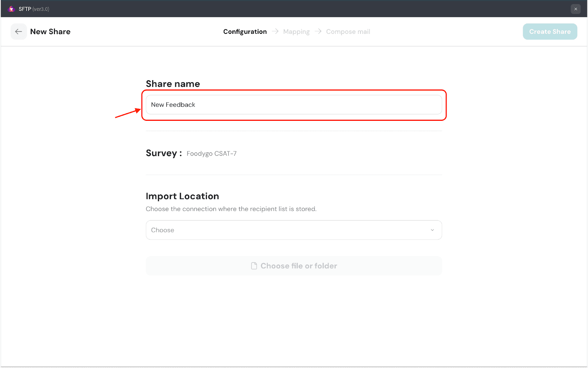Image resolution: width=588 pixels, height=368 pixels.
Task: Click the SFTP app logo icon
Action: pyautogui.click(x=11, y=9)
